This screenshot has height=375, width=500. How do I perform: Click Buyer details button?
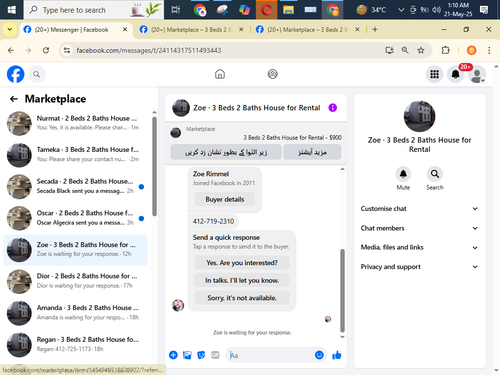click(x=225, y=199)
